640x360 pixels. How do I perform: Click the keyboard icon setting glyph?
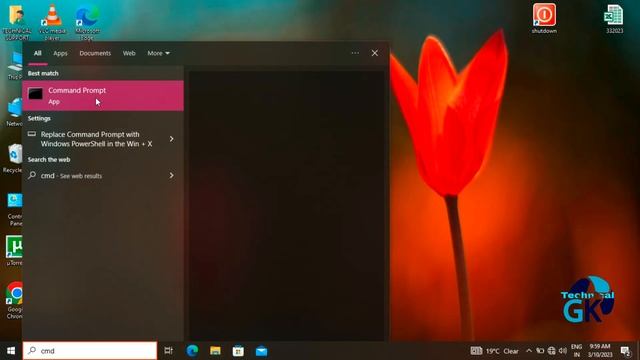click(32, 134)
